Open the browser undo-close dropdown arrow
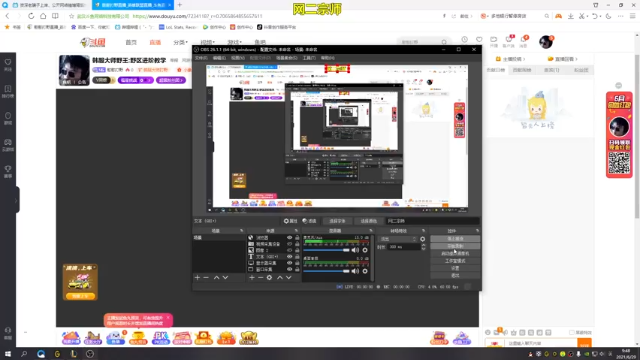Screen dimensions: 640x360 coord(600,16)
